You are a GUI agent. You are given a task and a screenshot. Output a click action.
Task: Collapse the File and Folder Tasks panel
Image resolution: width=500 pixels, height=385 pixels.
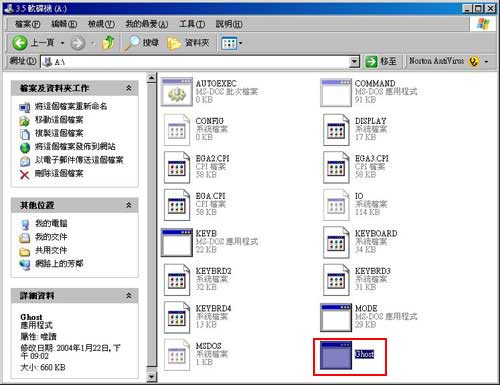click(129, 88)
